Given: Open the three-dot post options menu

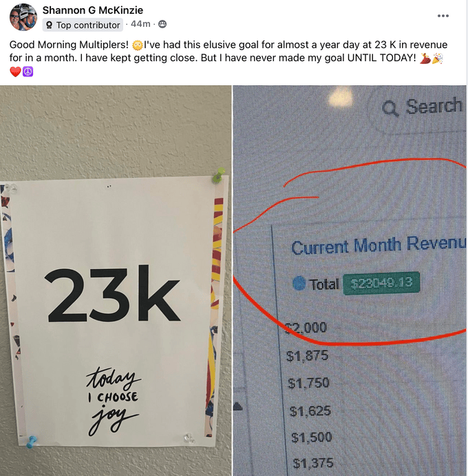Looking at the screenshot, I should [443, 16].
